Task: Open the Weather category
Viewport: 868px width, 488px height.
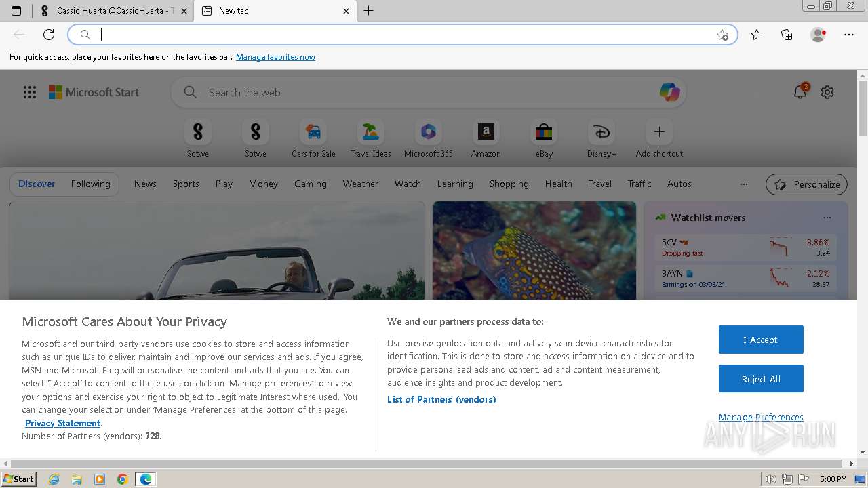Action: [x=361, y=184]
